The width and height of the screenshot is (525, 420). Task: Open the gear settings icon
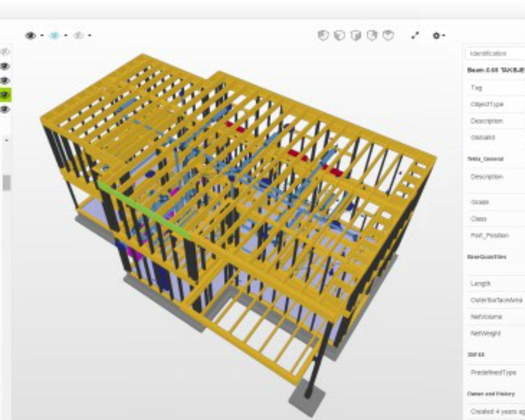[x=436, y=36]
